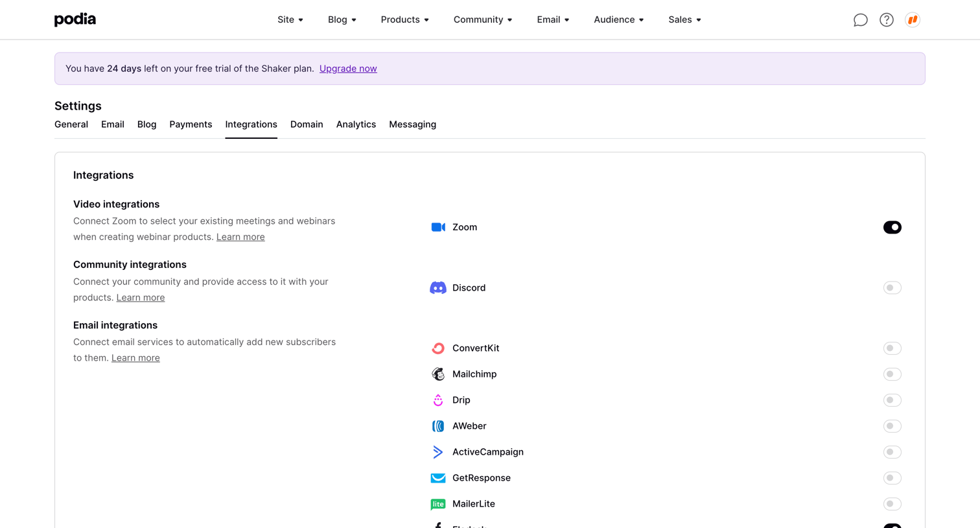Viewport: 980px width, 528px height.
Task: Click the Mailchimp label text
Action: point(474,374)
